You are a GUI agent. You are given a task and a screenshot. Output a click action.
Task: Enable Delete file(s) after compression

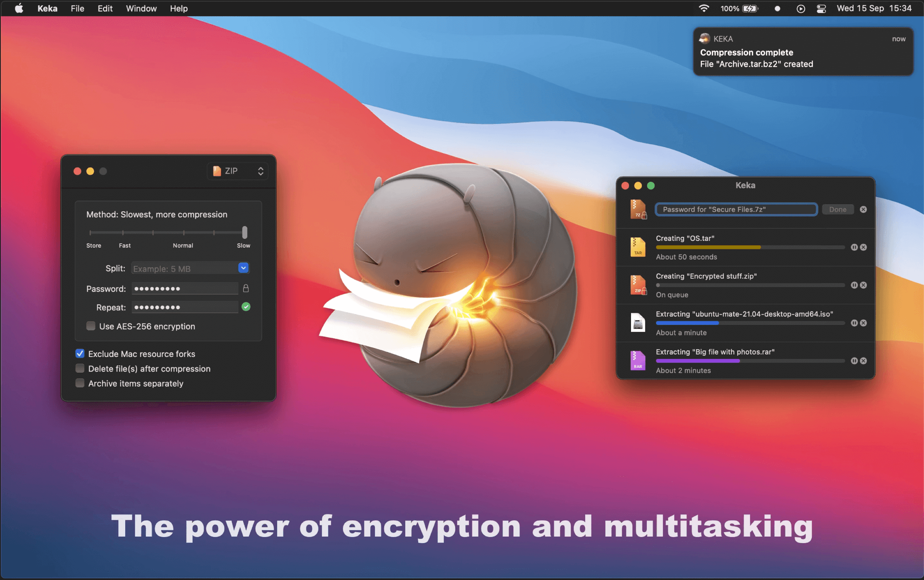click(x=80, y=368)
